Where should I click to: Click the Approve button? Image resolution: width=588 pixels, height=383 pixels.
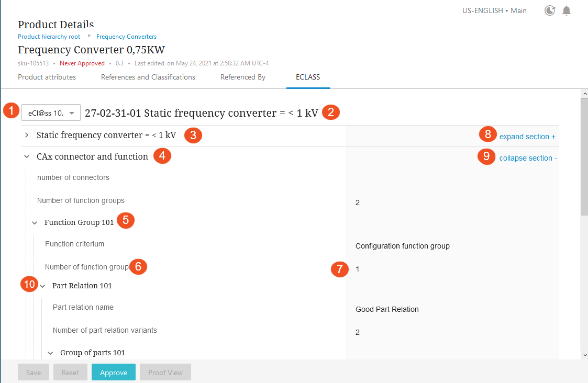click(114, 372)
